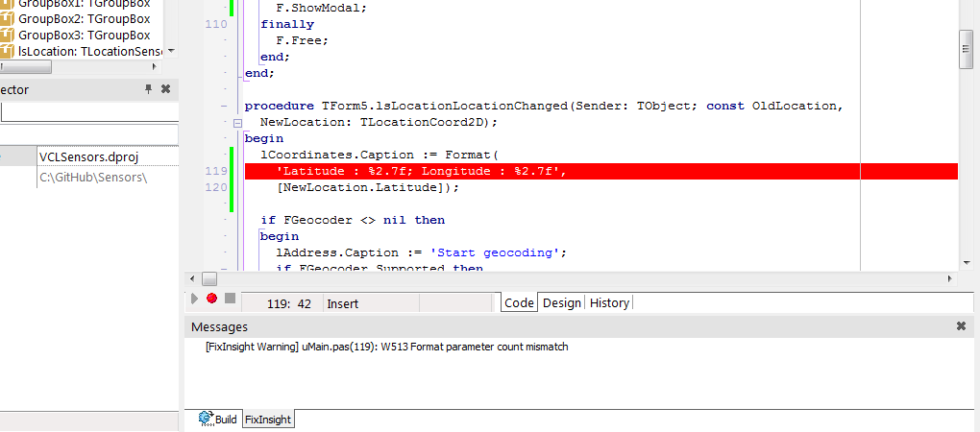Select GroupBox2 component in structure tree
Screen dimensions: 980x432
click(x=85, y=19)
